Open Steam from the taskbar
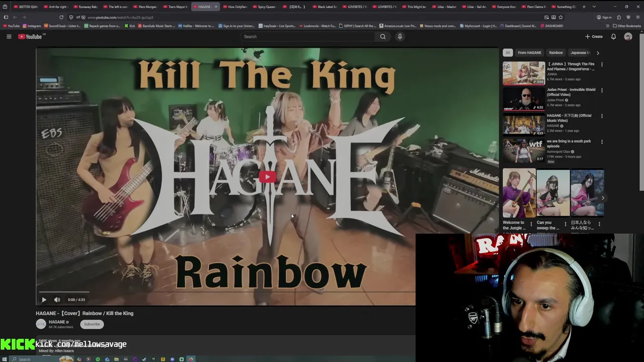The image size is (644, 362). tap(144, 359)
